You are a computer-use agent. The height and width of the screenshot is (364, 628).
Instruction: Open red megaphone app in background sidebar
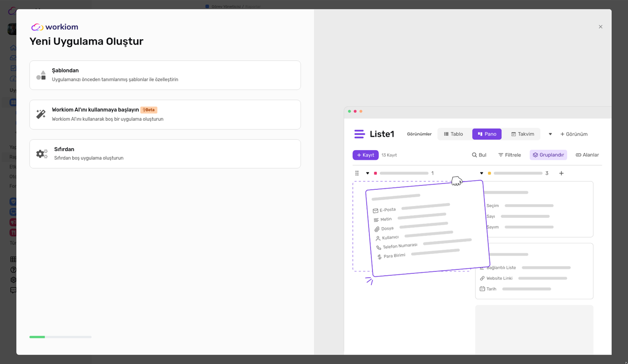(13, 222)
